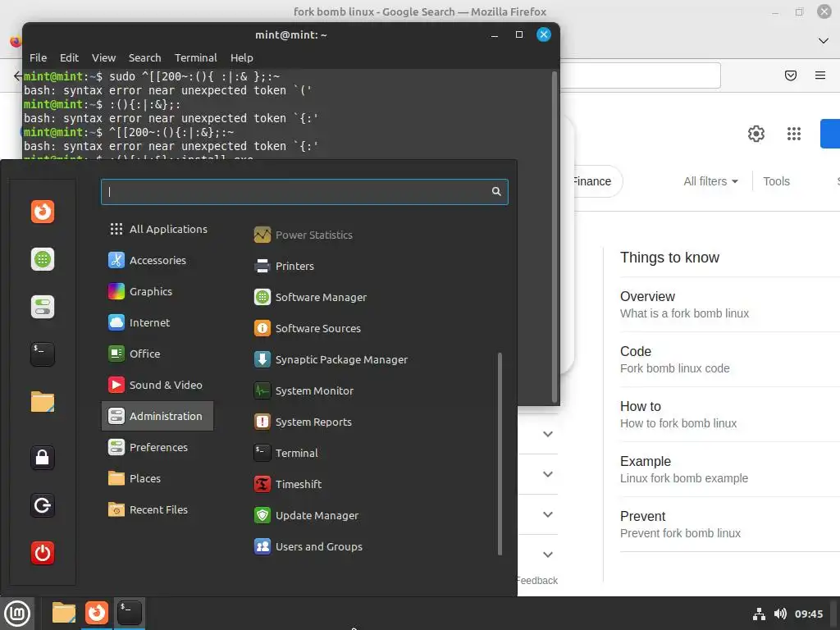Select Recent Files category
The height and width of the screenshot is (630, 840).
pyautogui.click(x=157, y=509)
